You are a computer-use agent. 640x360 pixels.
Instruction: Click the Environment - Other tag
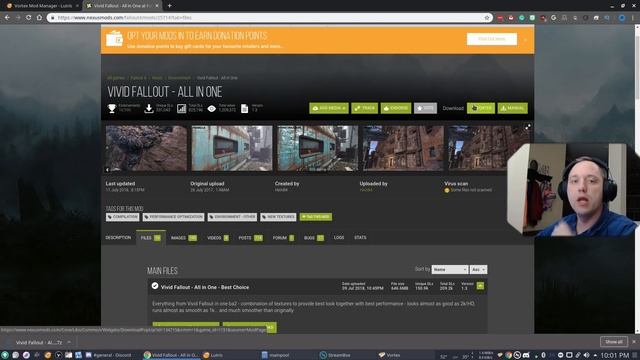pyautogui.click(x=232, y=217)
